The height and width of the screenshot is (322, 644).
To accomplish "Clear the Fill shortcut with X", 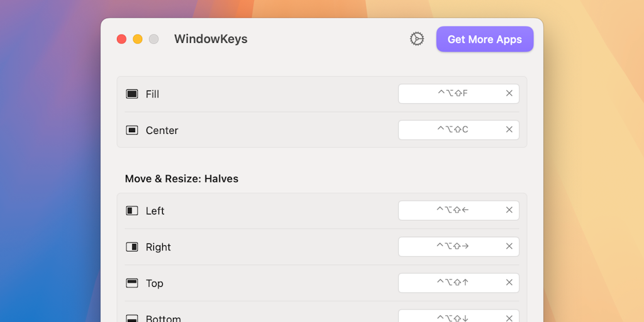I will [x=509, y=93].
